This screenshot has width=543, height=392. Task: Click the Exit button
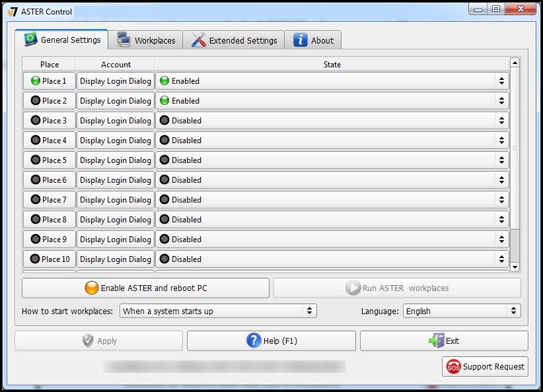[x=444, y=341]
